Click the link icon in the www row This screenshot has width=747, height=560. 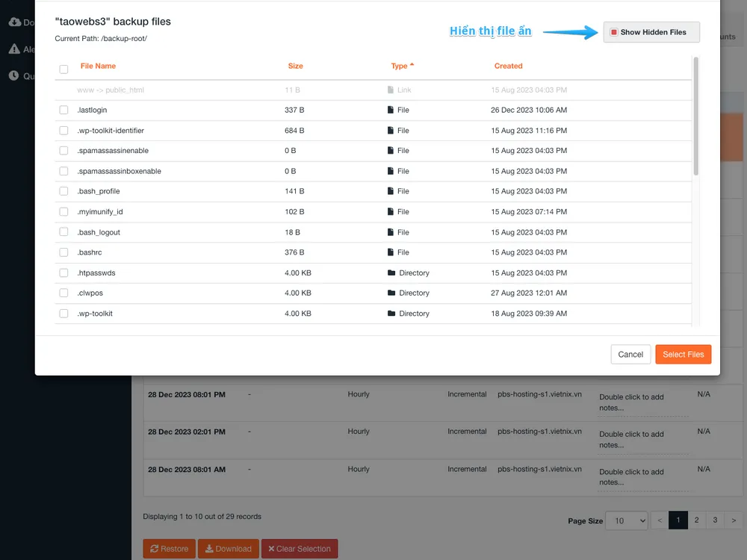tap(390, 90)
